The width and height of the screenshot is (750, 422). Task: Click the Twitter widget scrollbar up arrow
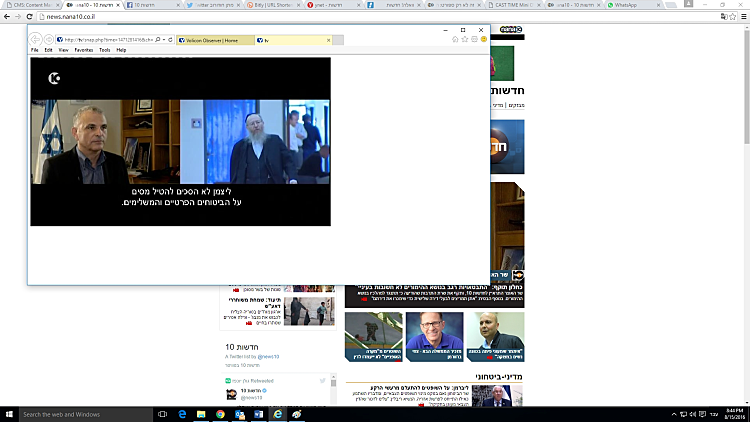click(333, 378)
